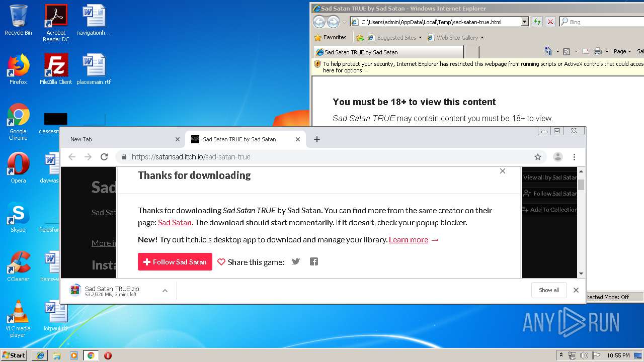Open Windows Start menu
This screenshot has height=362, width=644.
tap(14, 355)
